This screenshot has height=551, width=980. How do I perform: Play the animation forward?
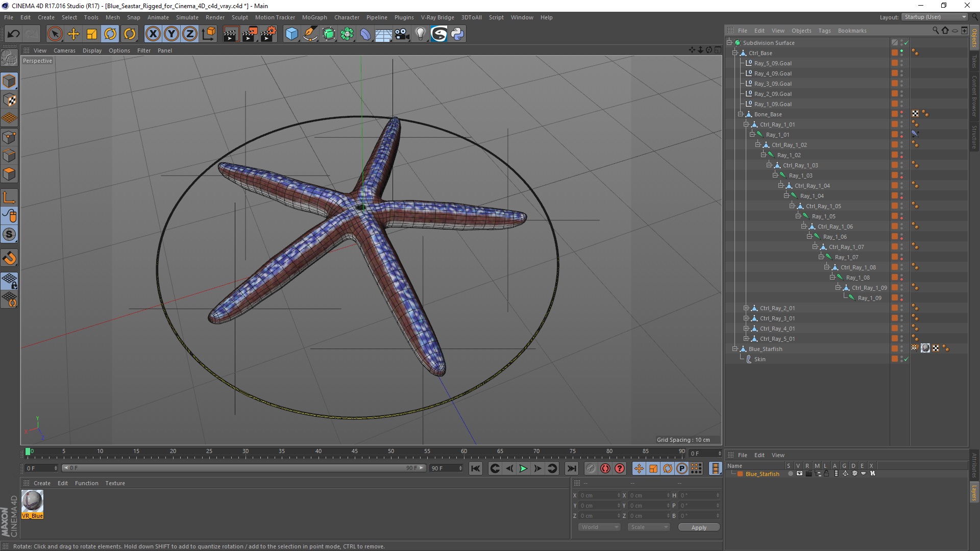click(x=523, y=468)
